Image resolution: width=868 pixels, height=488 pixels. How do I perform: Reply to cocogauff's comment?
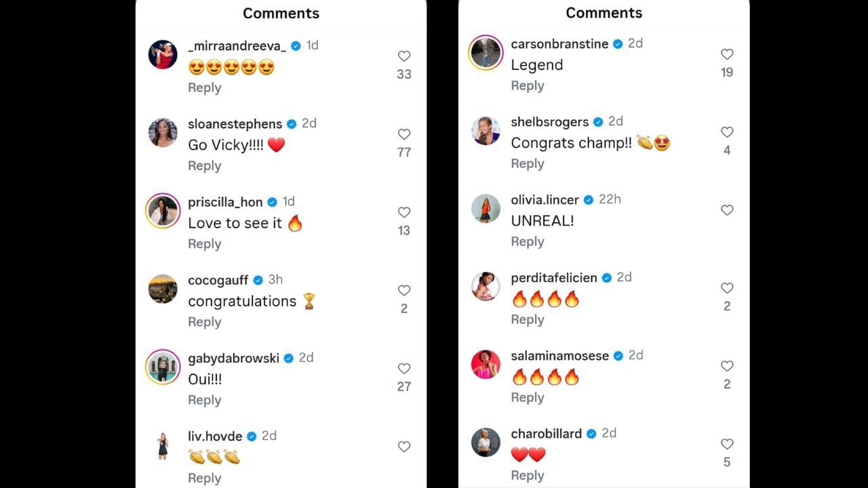204,322
